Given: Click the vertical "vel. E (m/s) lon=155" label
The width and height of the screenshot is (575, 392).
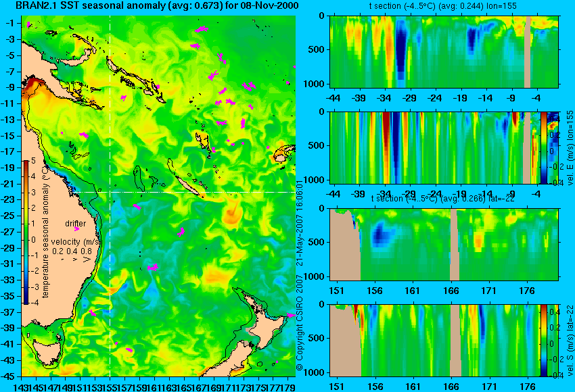Looking at the screenshot, I should 570,148.
